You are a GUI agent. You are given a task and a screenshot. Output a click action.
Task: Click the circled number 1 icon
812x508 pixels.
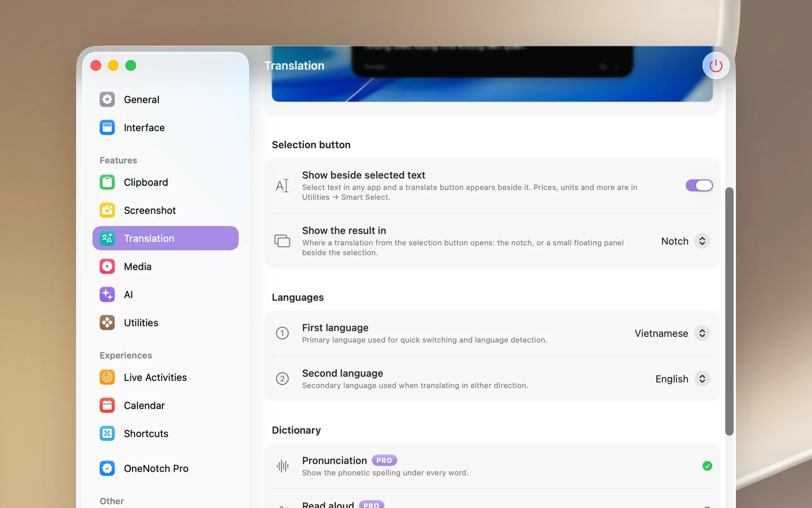(x=282, y=333)
